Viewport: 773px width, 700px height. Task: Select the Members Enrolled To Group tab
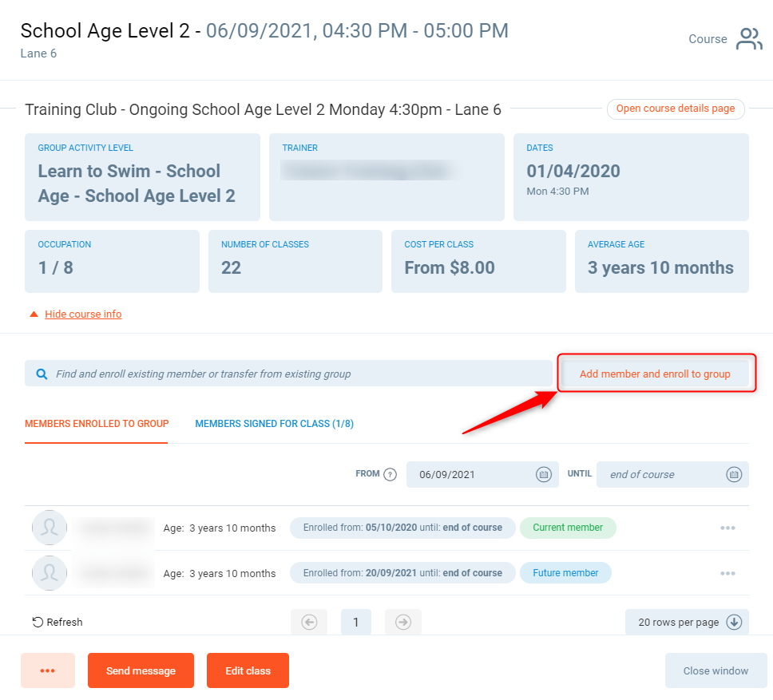coord(97,424)
